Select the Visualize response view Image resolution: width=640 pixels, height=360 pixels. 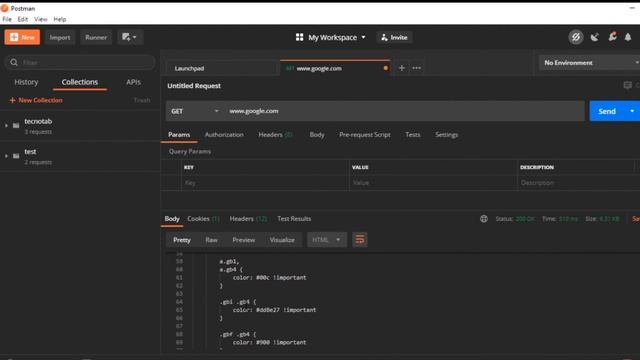click(x=282, y=240)
